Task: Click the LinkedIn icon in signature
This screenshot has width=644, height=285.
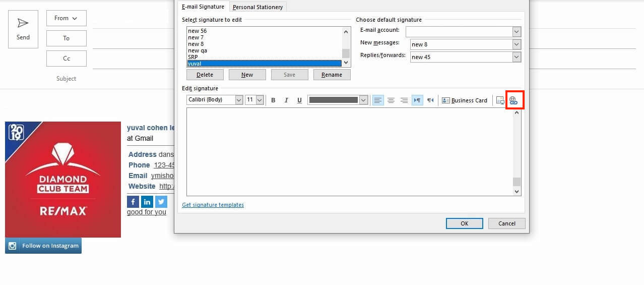Action: (x=147, y=202)
